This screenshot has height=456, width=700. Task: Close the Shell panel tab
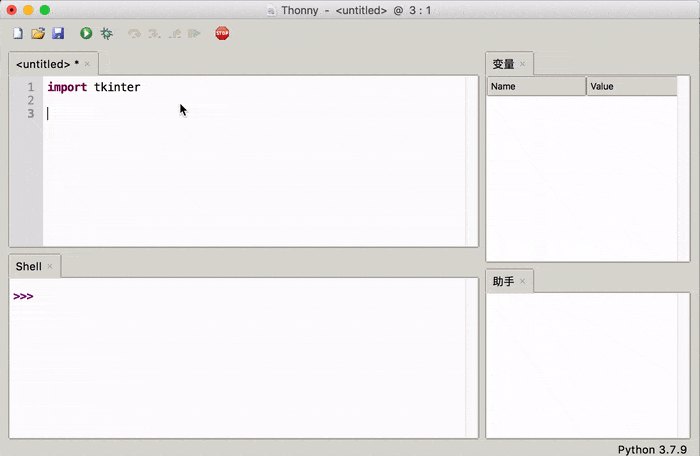coord(50,267)
